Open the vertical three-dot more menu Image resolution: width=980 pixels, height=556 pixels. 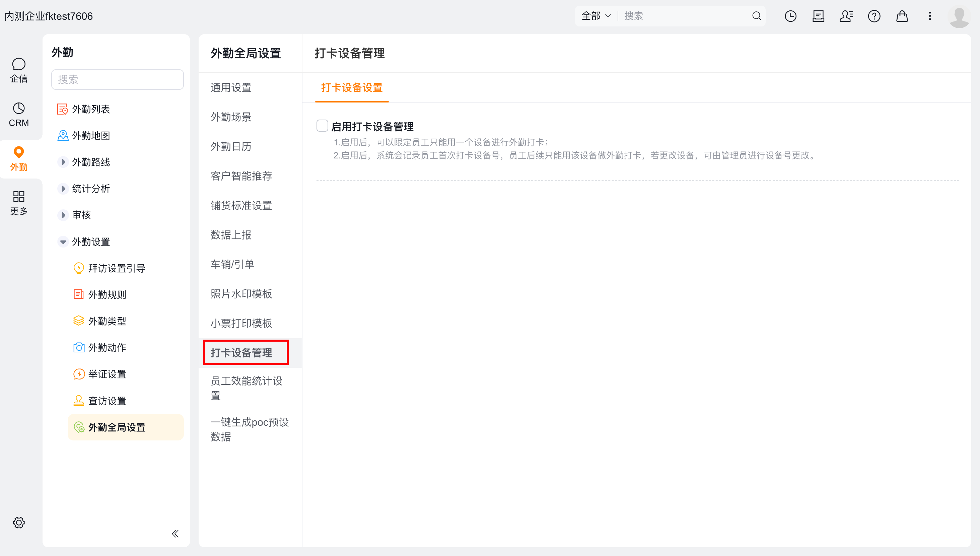pyautogui.click(x=930, y=16)
